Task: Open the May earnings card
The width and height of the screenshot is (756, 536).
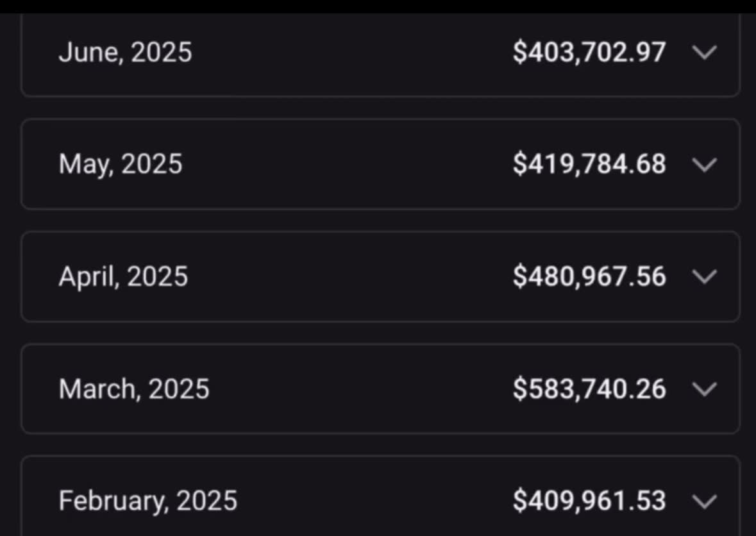Action: pyautogui.click(x=380, y=164)
